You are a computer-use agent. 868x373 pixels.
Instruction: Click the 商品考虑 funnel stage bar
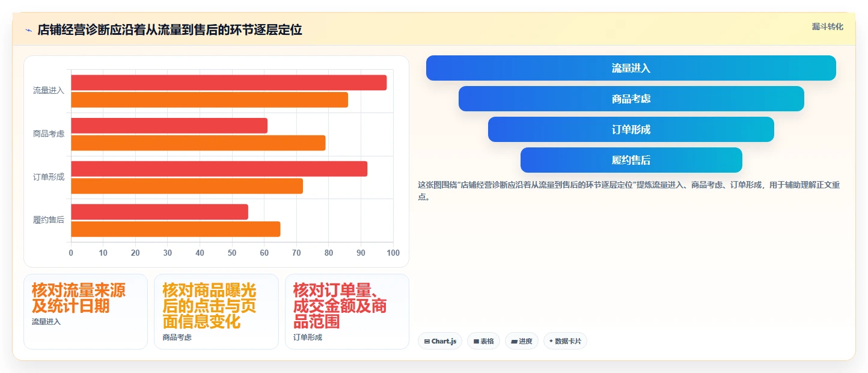tap(631, 99)
